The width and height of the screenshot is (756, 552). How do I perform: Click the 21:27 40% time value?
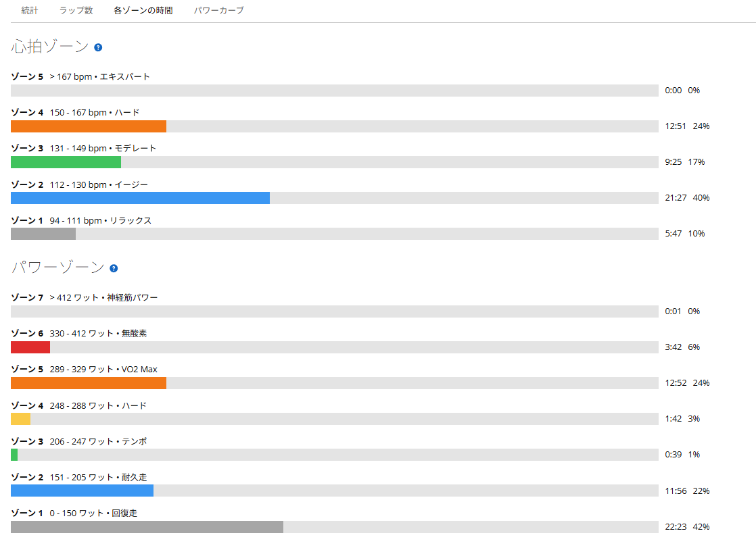[x=687, y=198]
